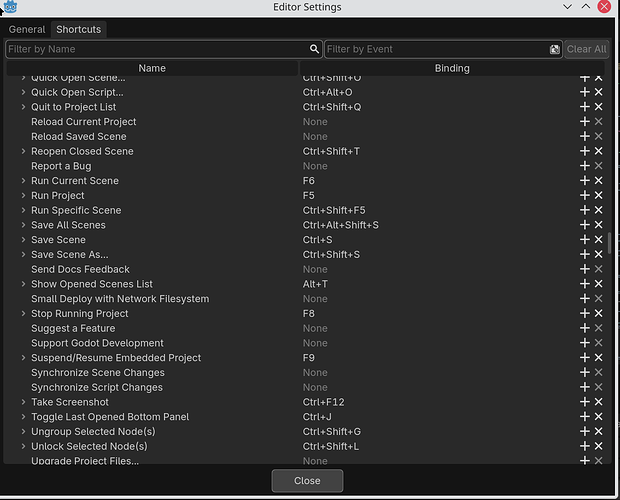The height and width of the screenshot is (500, 620).
Task: Select the Support Godot Development row
Action: point(305,343)
